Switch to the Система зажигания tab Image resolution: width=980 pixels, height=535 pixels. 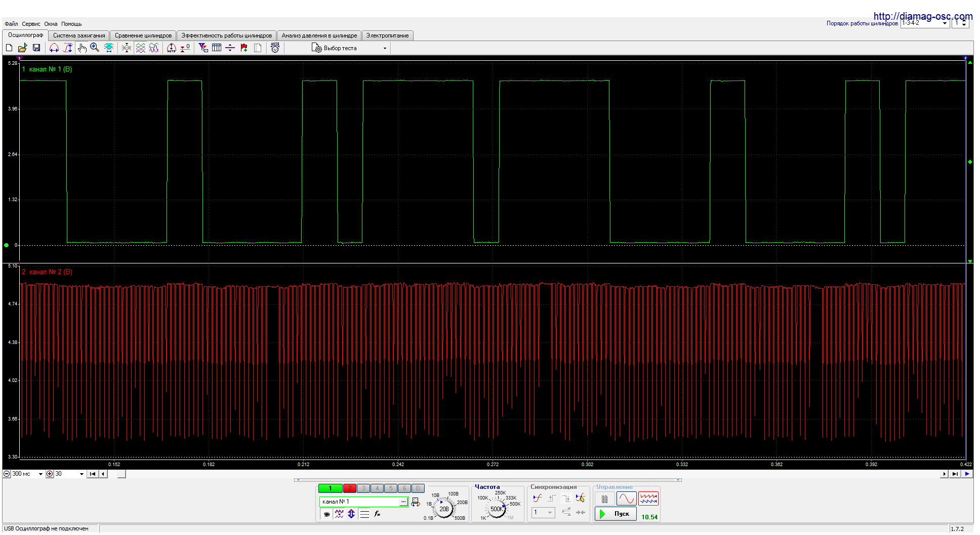[79, 35]
